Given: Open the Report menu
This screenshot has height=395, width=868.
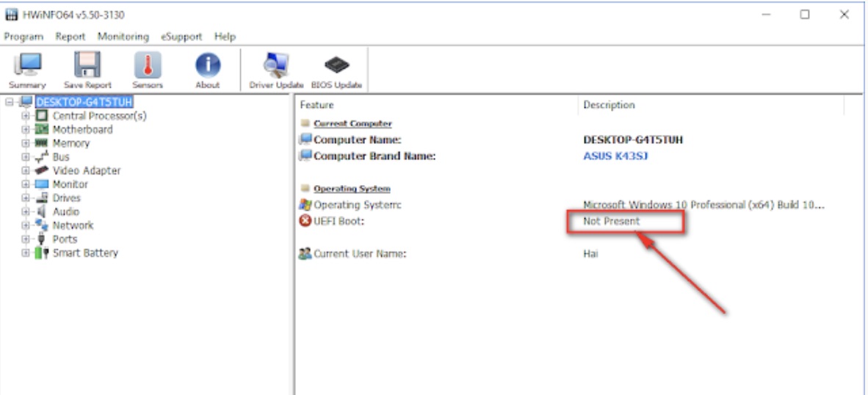Looking at the screenshot, I should point(70,37).
